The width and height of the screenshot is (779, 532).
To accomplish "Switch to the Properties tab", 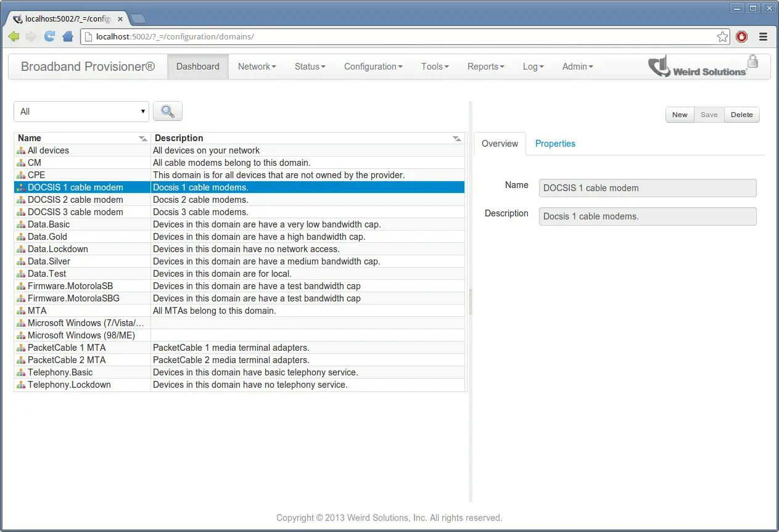I will 555,144.
